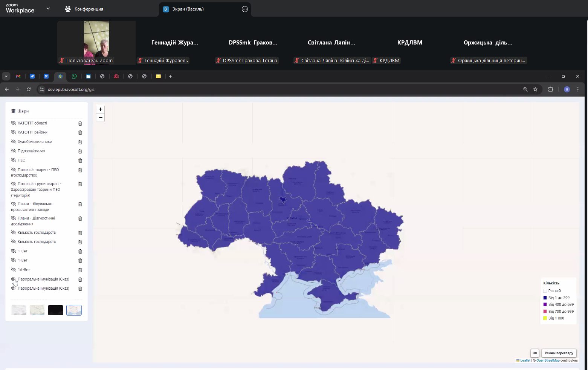
Task: Switch to the Конференция tab
Action: click(84, 9)
